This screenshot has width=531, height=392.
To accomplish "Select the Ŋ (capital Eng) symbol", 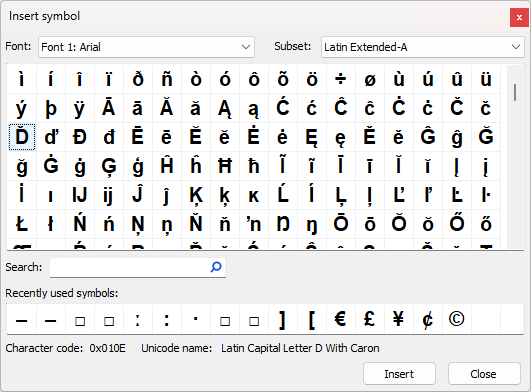I will point(283,224).
